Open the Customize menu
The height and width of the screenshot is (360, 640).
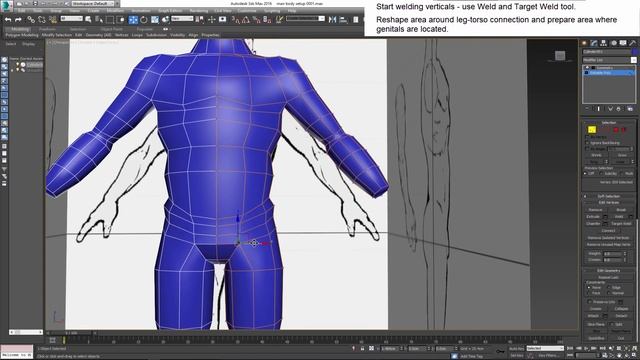[x=247, y=11]
